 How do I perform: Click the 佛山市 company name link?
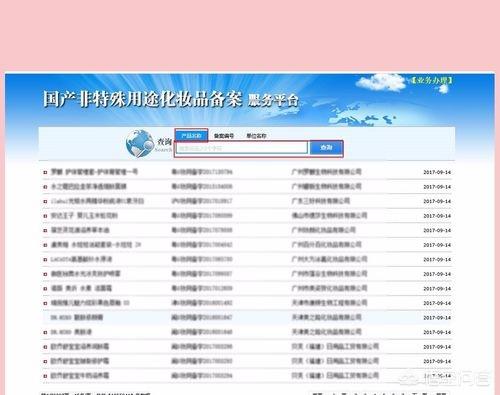pyautogui.click(x=329, y=216)
